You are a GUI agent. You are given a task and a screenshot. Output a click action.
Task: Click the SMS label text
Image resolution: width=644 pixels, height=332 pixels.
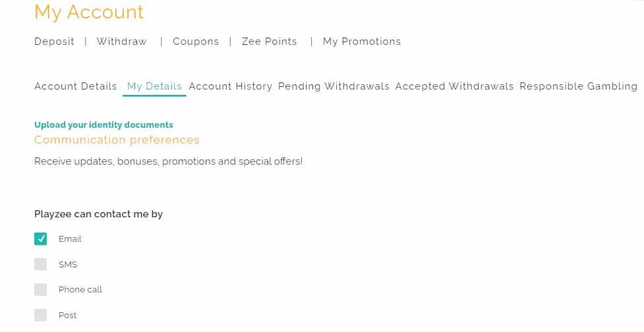(x=68, y=265)
